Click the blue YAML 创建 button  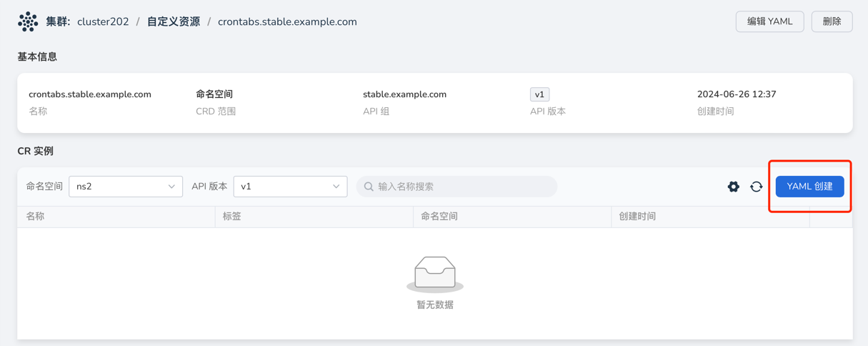pos(809,187)
